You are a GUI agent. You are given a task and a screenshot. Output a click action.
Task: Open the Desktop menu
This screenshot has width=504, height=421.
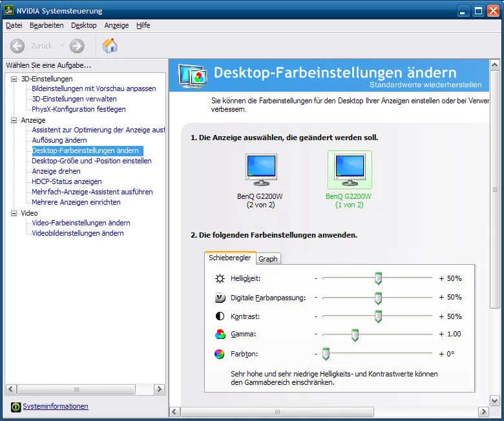(x=83, y=25)
